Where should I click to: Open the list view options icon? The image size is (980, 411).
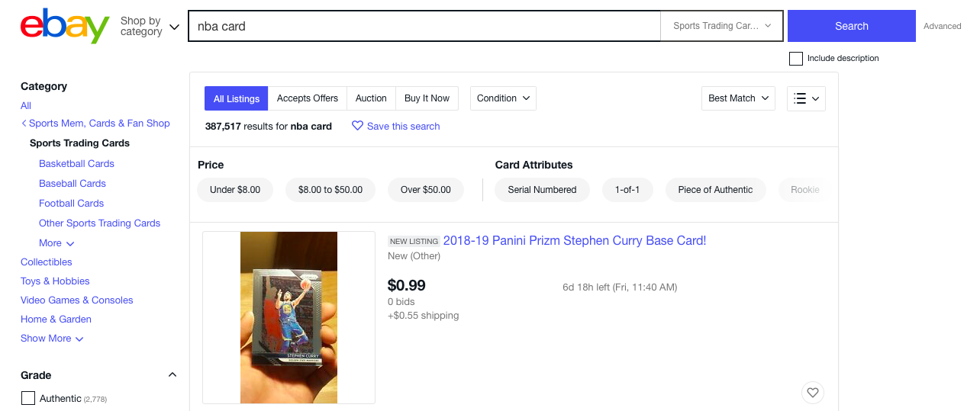point(806,98)
